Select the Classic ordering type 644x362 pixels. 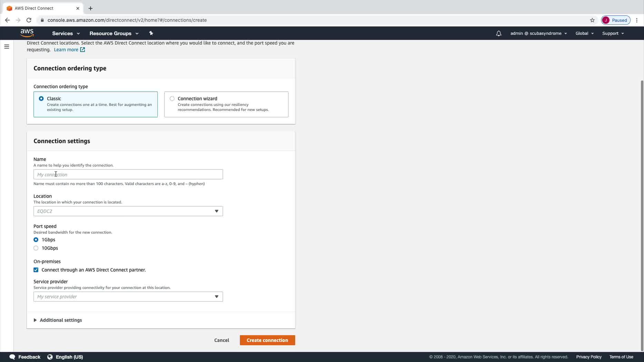pyautogui.click(x=96, y=104)
